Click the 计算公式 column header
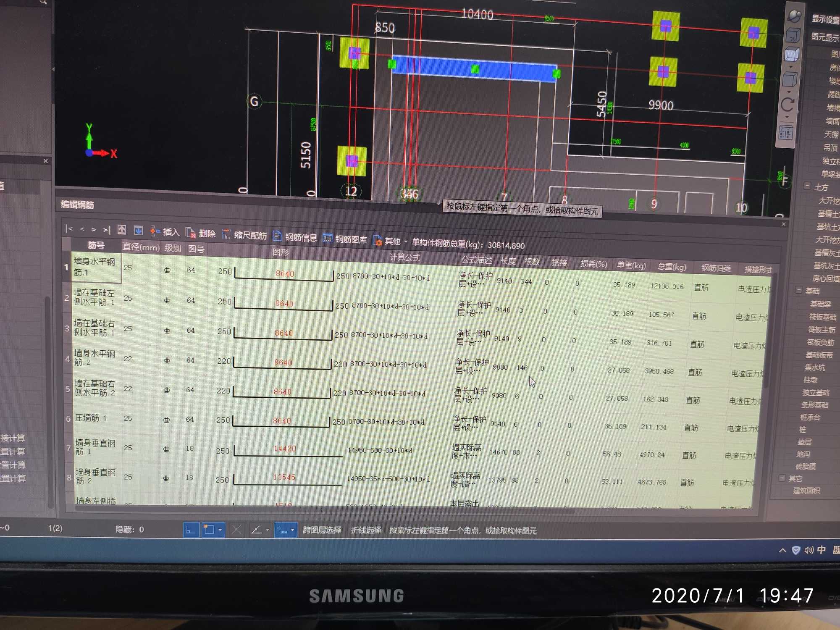 (404, 257)
